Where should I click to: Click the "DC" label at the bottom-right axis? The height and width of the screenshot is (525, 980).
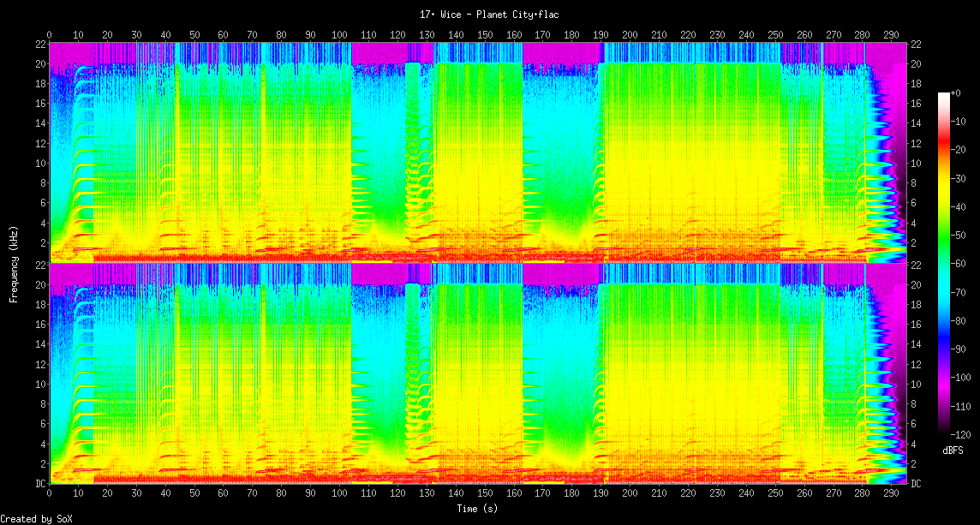pos(916,484)
